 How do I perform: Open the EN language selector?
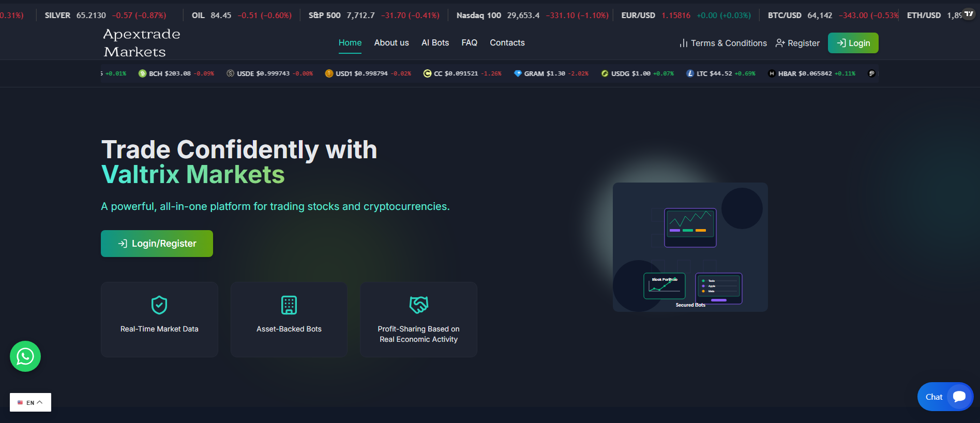tap(31, 402)
